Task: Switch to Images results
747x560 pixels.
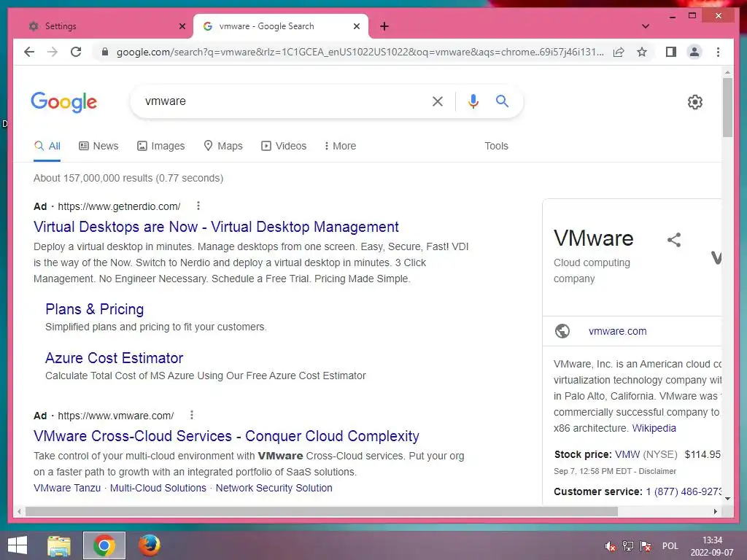Action: (161, 146)
